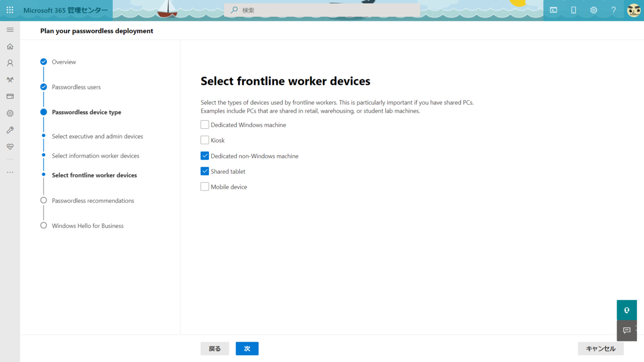The width and height of the screenshot is (644, 362).
Task: Uncheck Dedicated non-Windows machine
Action: 204,156
